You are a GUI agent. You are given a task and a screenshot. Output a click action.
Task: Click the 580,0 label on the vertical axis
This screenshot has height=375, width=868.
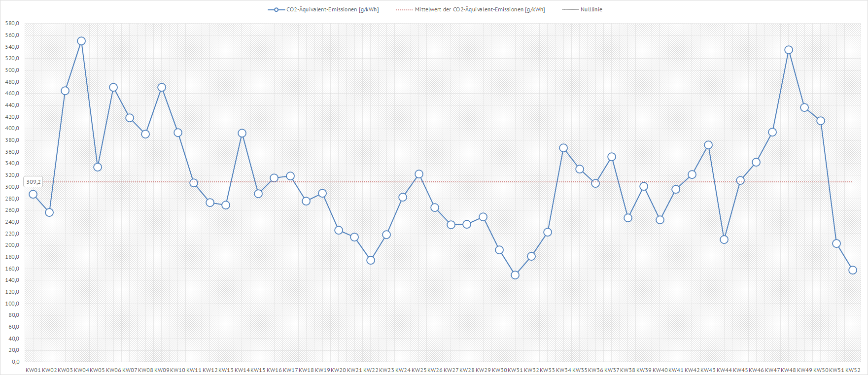pos(12,24)
